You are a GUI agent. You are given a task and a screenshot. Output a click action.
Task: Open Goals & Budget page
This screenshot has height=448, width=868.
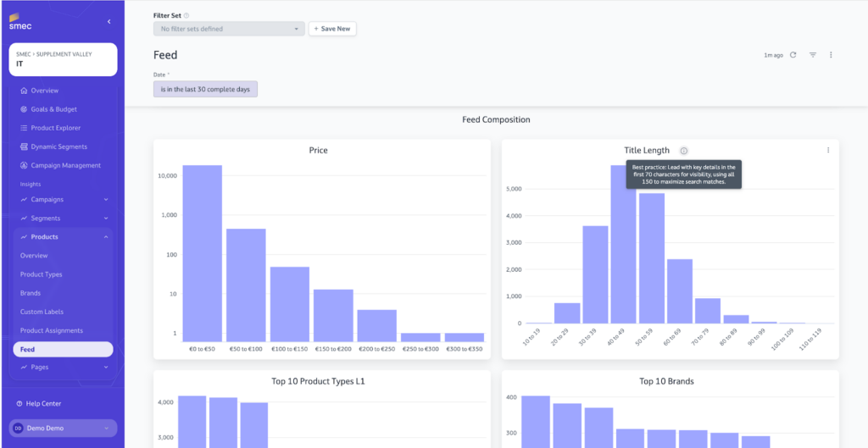[53, 109]
